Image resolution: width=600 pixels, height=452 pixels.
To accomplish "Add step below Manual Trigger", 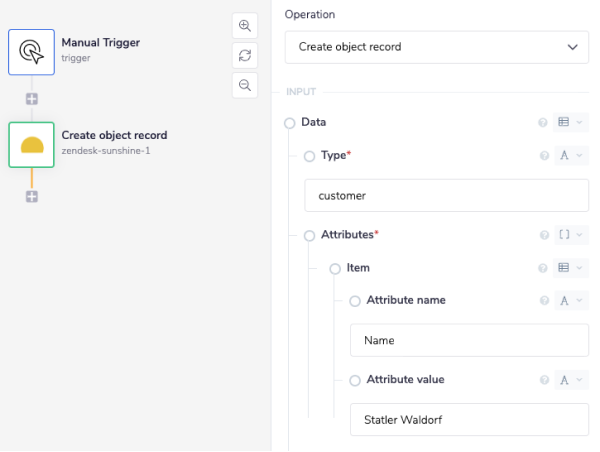I will [x=31, y=99].
